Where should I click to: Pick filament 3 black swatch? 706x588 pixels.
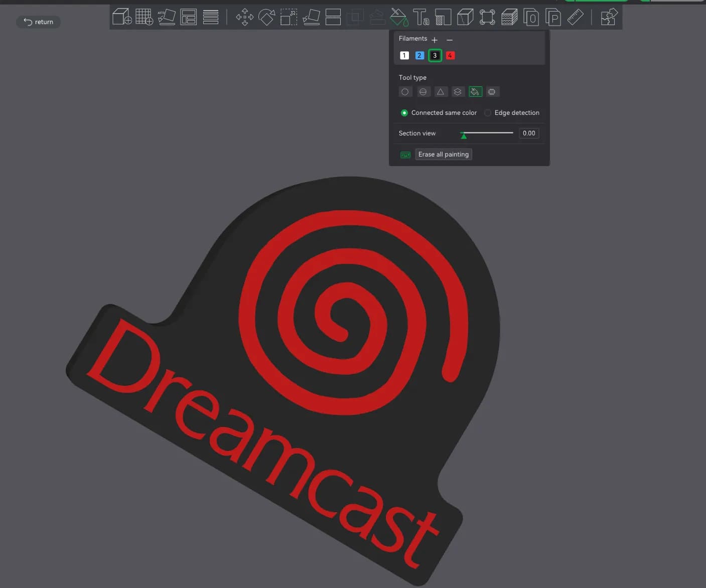(435, 55)
